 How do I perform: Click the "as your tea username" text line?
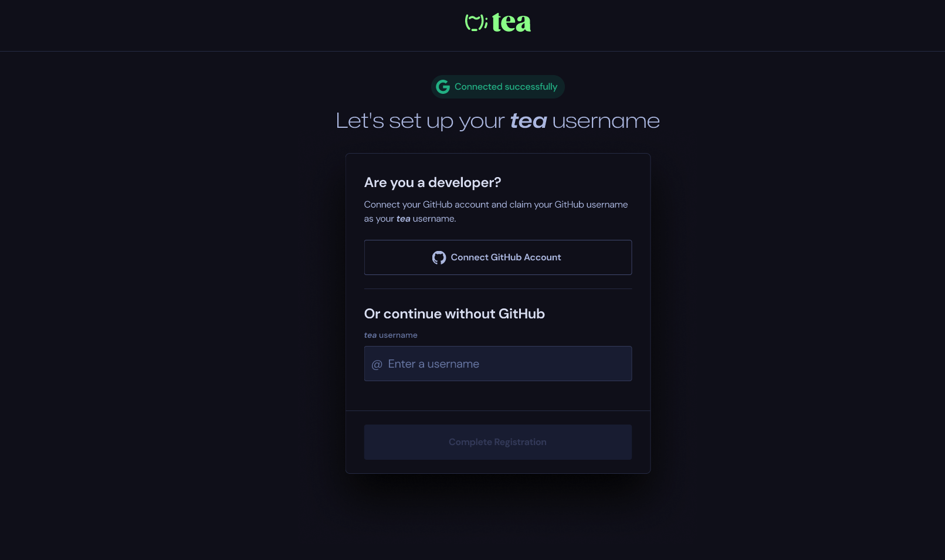(409, 219)
